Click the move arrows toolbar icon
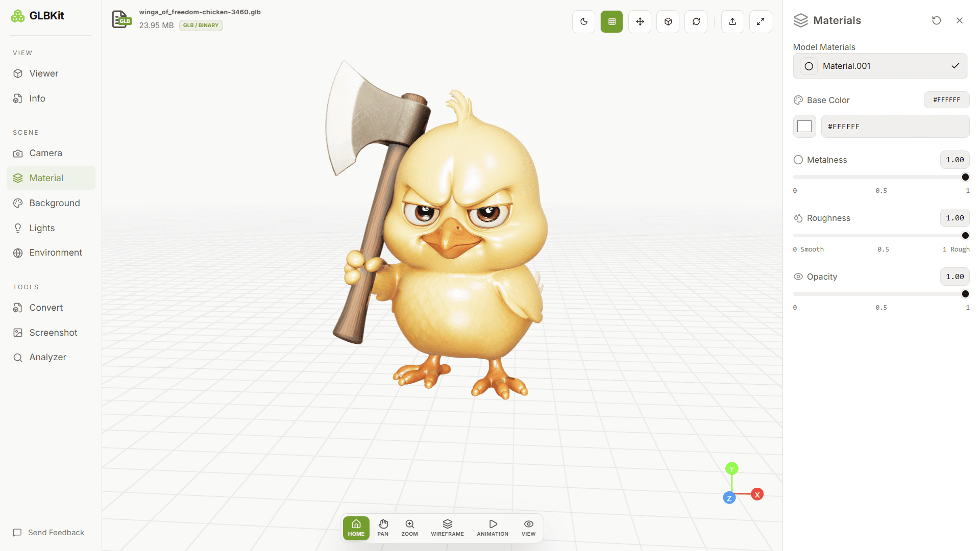This screenshot has width=980, height=551. click(640, 21)
